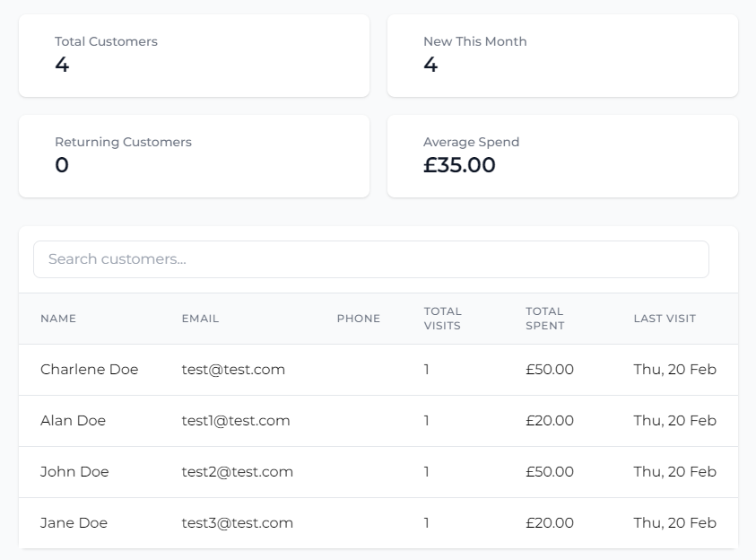Image resolution: width=756 pixels, height=560 pixels.
Task: Click email test3@test.com
Action: click(x=238, y=523)
